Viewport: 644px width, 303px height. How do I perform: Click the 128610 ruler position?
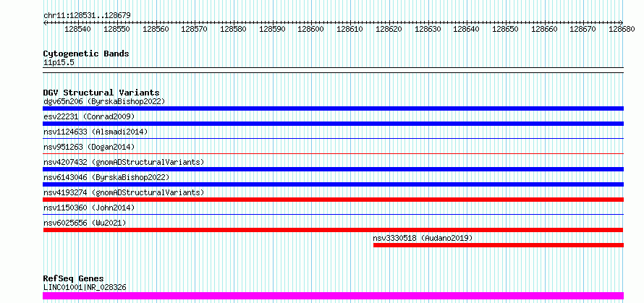[350, 29]
